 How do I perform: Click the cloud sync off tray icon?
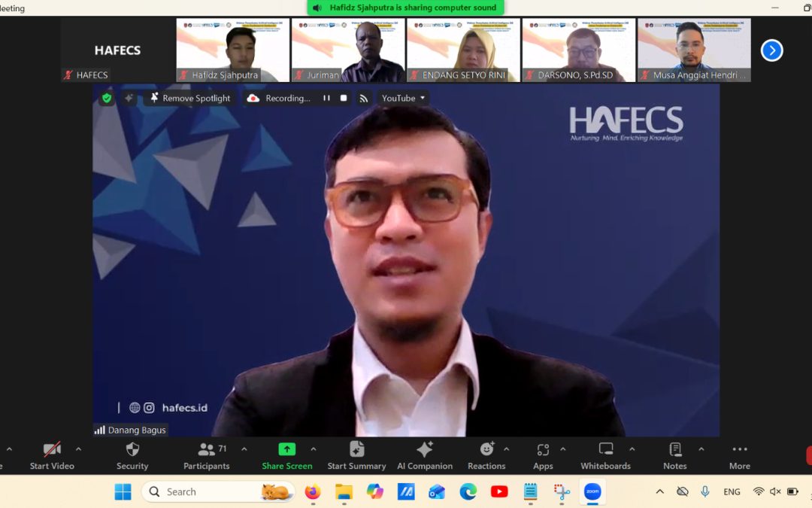point(683,491)
